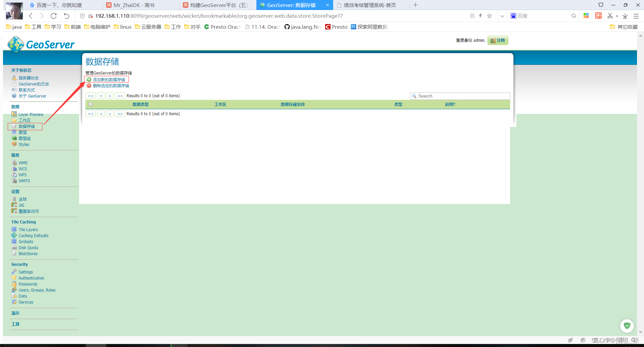Click the Styles palette icon
Screen dimensions: 644x347
coord(14,144)
